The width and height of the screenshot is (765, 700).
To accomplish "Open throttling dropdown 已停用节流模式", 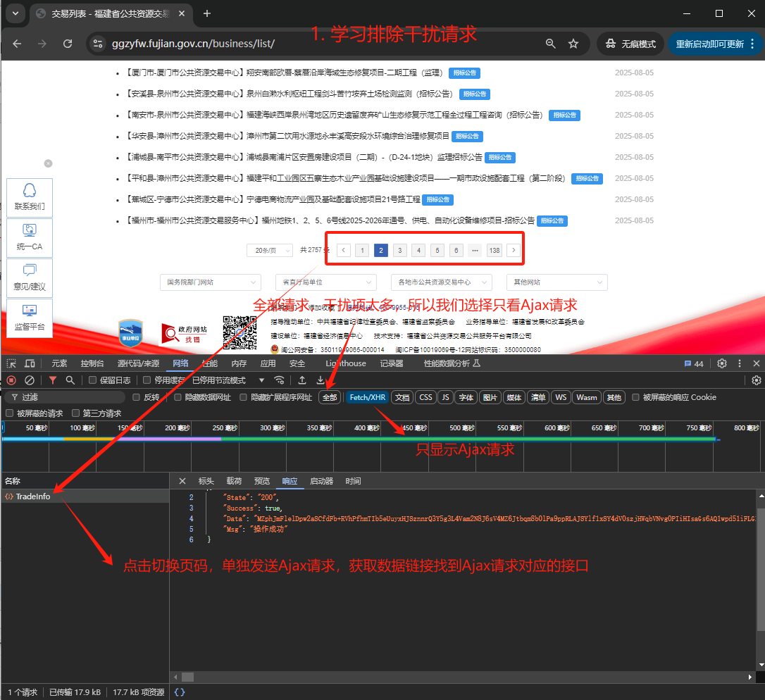I will [x=228, y=380].
